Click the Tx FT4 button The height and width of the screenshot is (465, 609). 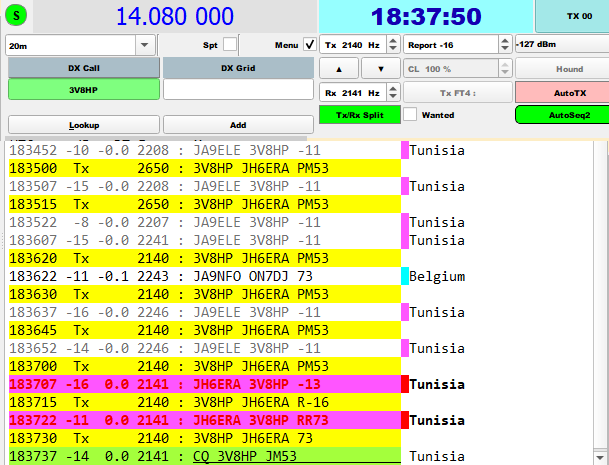[458, 93]
